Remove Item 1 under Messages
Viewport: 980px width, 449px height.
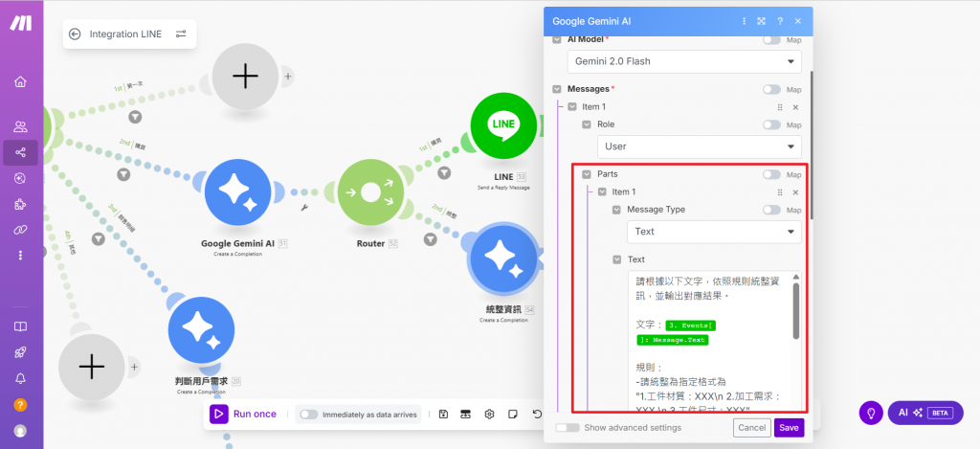(x=795, y=107)
